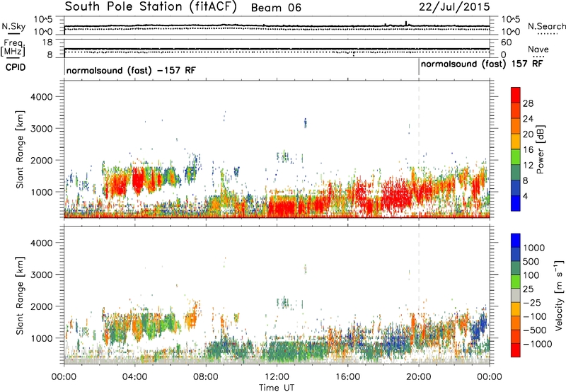Click the red bottom of velocity color bar
The height and width of the screenshot is (392, 566).
tap(516, 350)
